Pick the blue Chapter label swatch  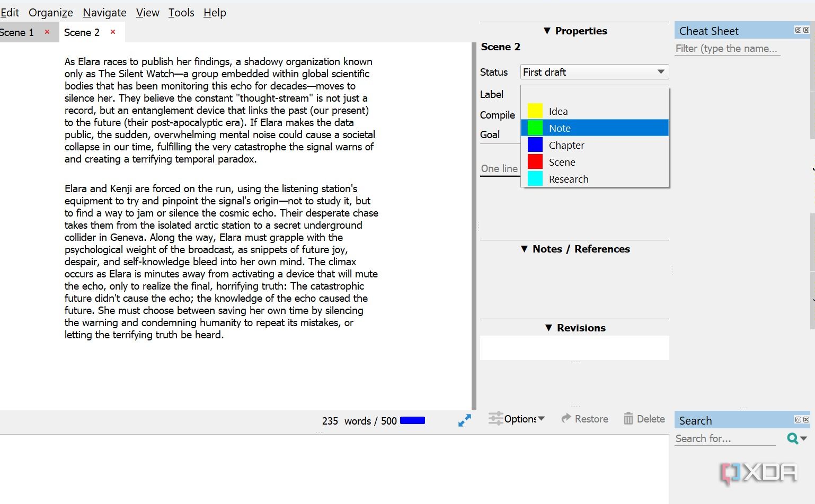[535, 145]
